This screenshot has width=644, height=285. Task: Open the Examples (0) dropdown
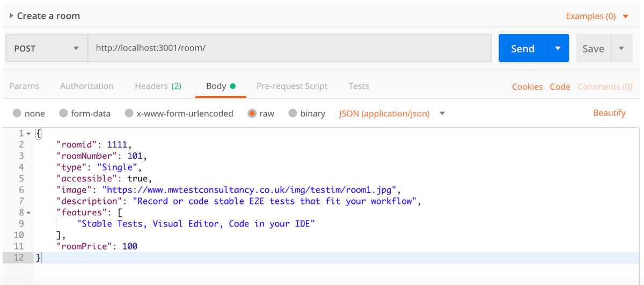point(597,16)
